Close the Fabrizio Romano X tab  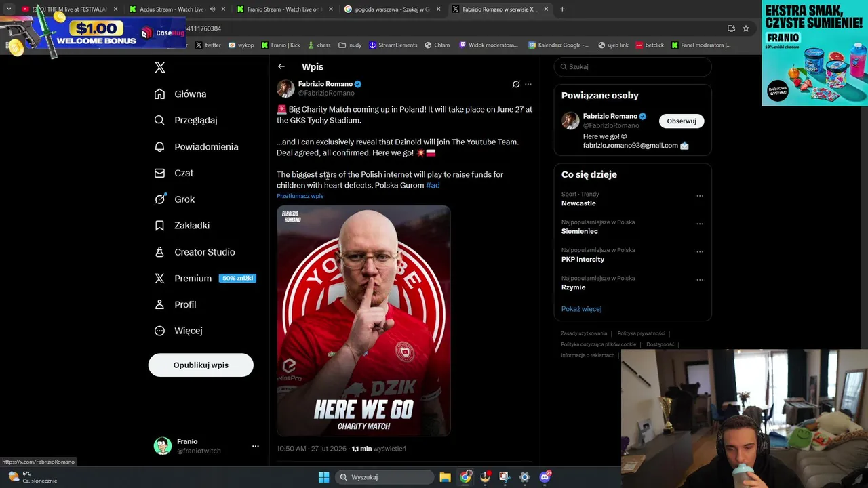click(x=546, y=9)
